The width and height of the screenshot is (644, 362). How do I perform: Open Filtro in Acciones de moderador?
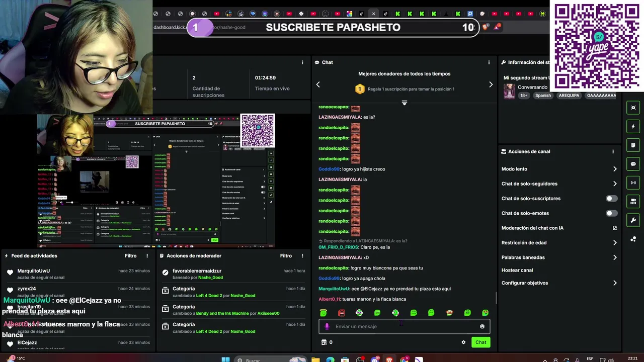[286, 256]
